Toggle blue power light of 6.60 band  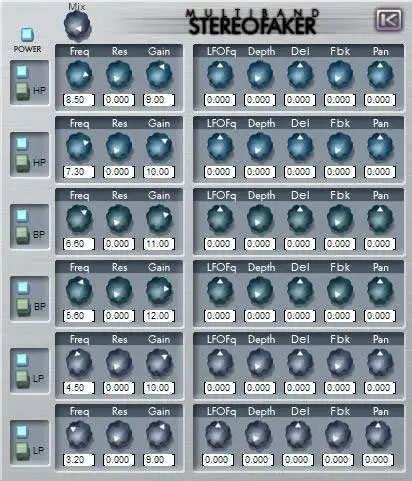tap(22, 215)
